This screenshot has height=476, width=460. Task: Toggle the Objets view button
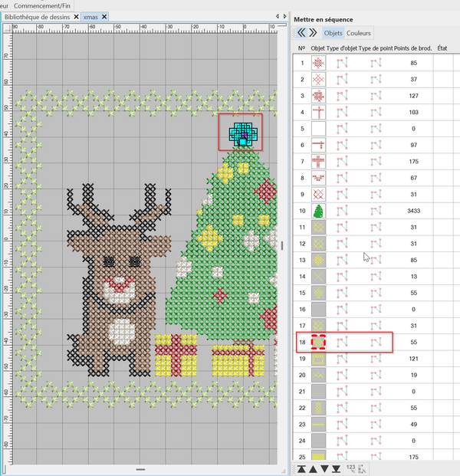(333, 33)
